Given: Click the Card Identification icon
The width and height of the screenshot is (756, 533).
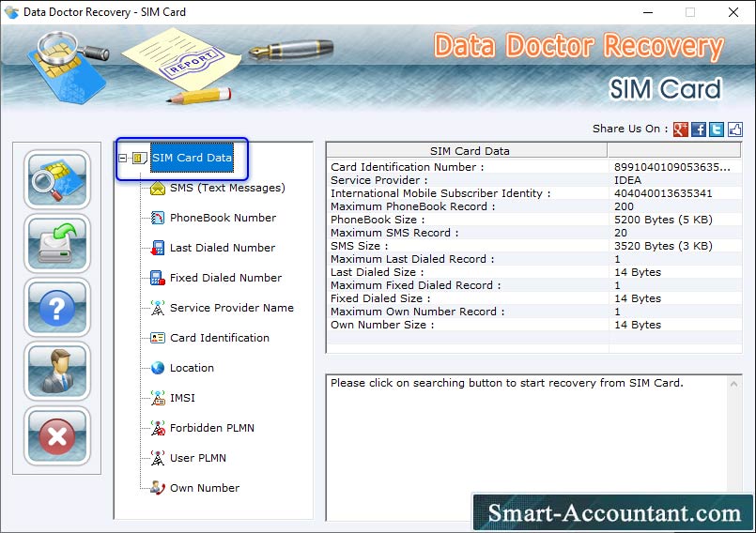Looking at the screenshot, I should [x=158, y=338].
